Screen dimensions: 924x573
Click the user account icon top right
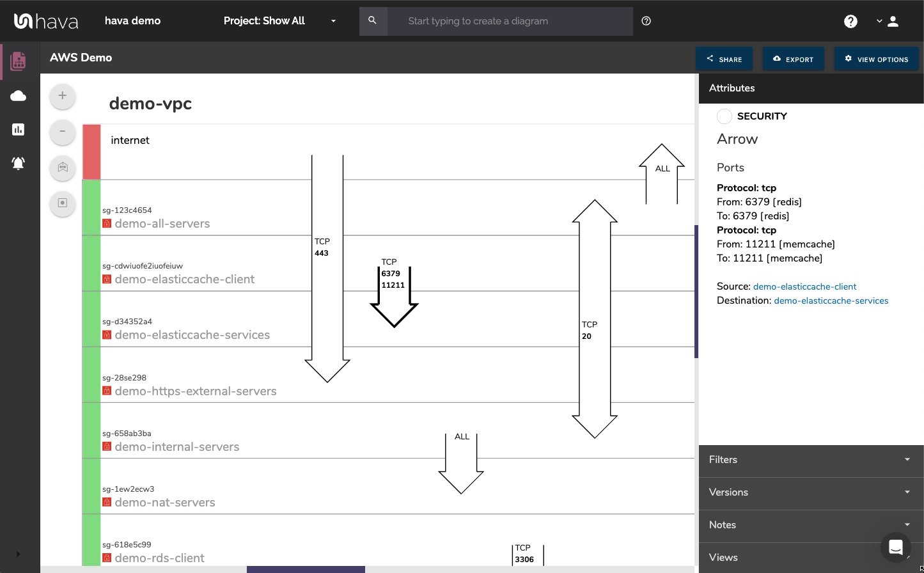[x=893, y=20]
